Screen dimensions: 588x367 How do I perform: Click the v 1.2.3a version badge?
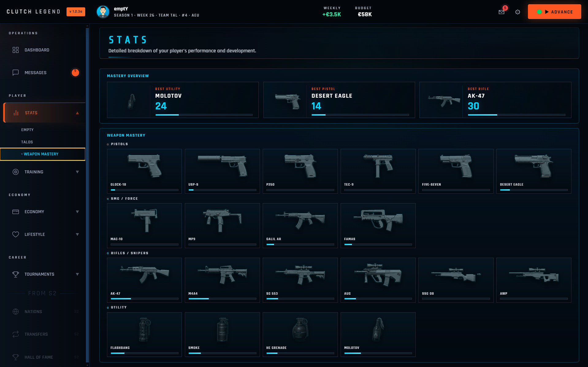[76, 12]
